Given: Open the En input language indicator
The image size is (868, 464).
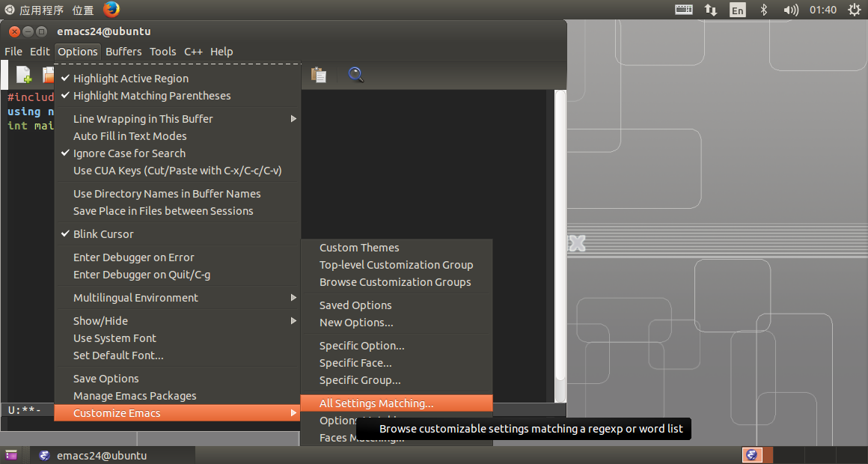Looking at the screenshot, I should click(737, 10).
